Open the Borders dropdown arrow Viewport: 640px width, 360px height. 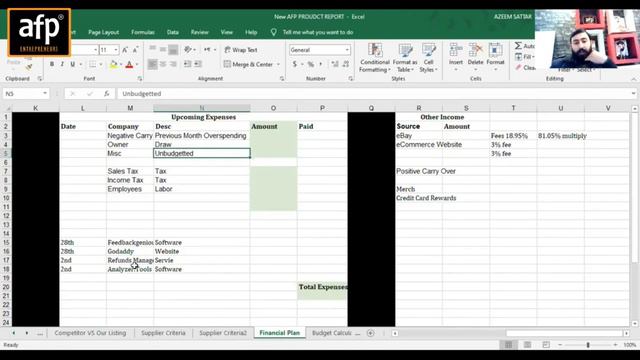tap(100, 64)
